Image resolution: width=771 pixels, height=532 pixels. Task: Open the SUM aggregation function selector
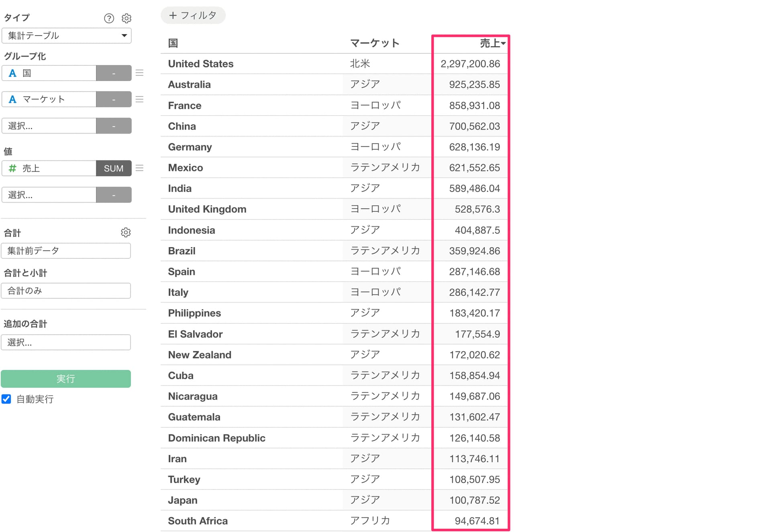tap(114, 168)
